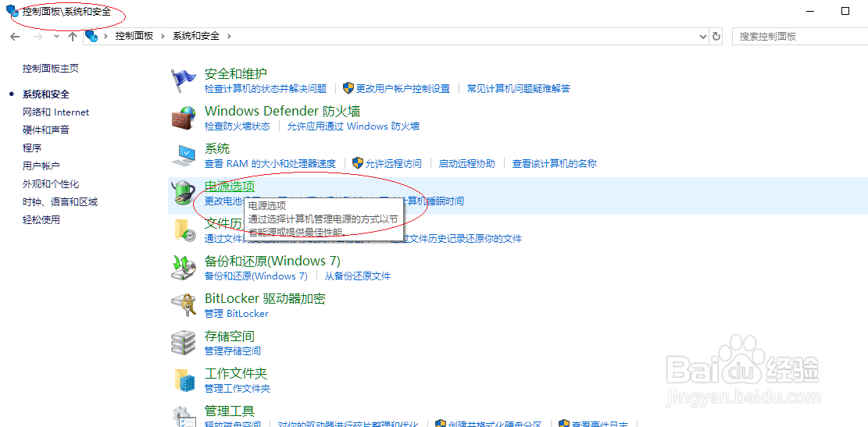The image size is (868, 427).
Task: Click the File History folder icon
Action: (184, 230)
